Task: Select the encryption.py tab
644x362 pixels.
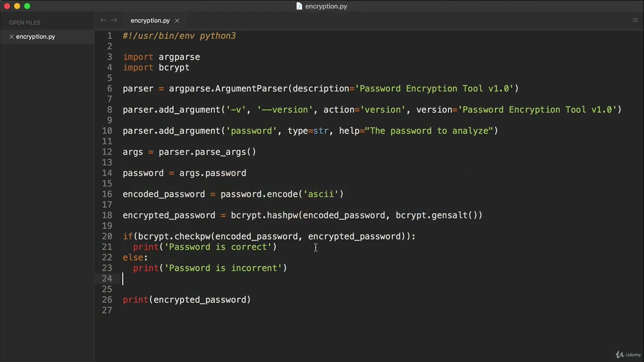Action: (150, 21)
